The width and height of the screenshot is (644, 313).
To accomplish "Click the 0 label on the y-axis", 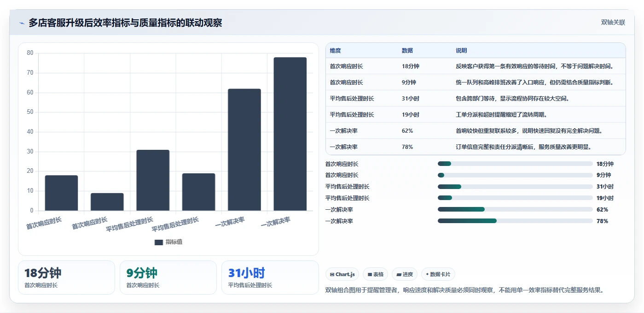I will tap(32, 211).
